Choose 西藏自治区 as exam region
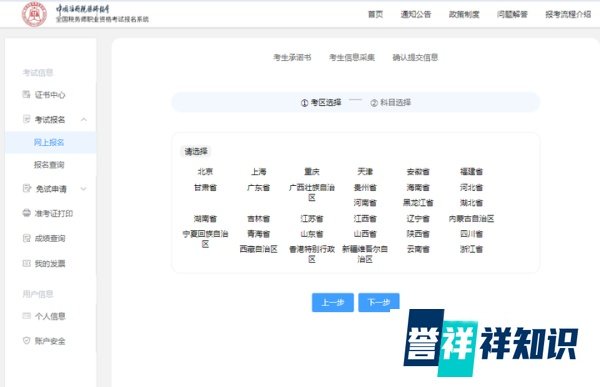Viewport: 600px width, 387px height. pyautogui.click(x=259, y=249)
